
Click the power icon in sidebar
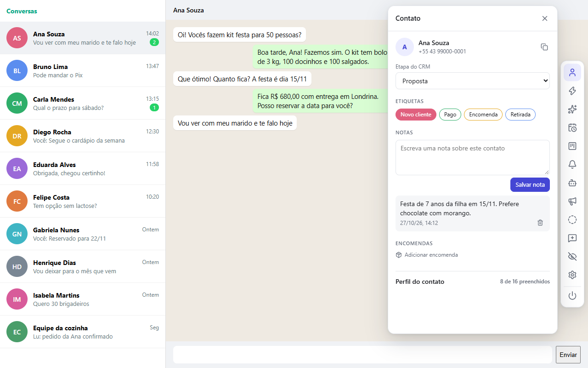572,296
